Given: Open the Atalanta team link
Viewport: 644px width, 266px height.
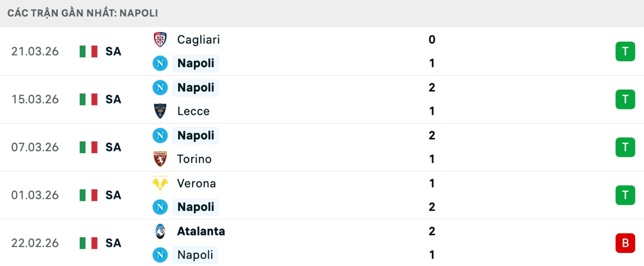Looking at the screenshot, I should tap(201, 231).
